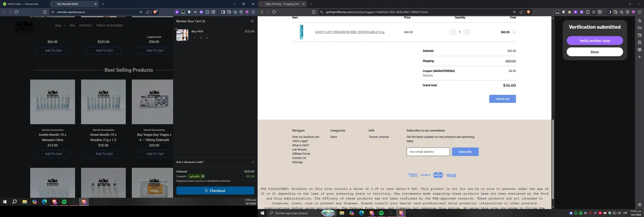
Task: Click newsletter Subscribe button
Action: tap(465, 152)
